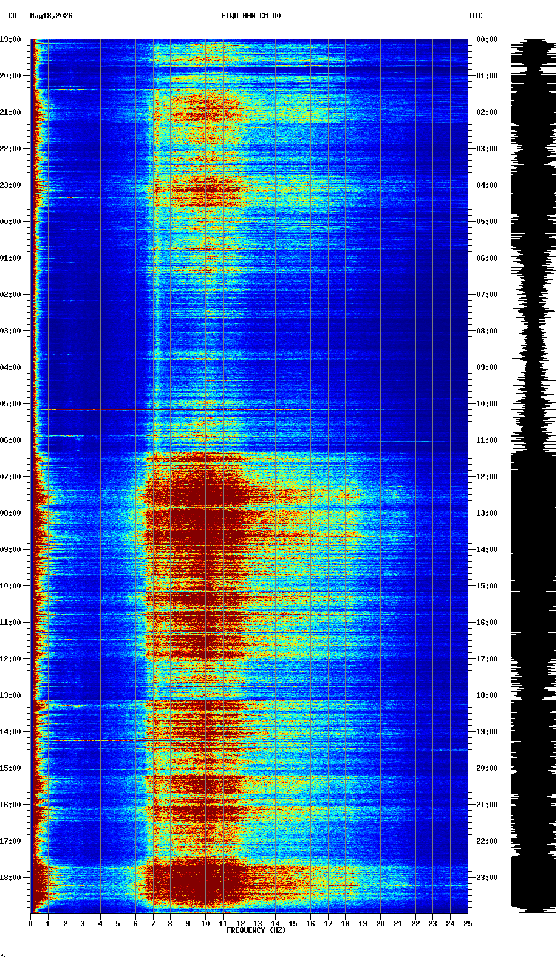Image resolution: width=560 pixels, height=962 pixels.
Task: Click the 00:00 UTC time tick label
Action: tap(488, 39)
